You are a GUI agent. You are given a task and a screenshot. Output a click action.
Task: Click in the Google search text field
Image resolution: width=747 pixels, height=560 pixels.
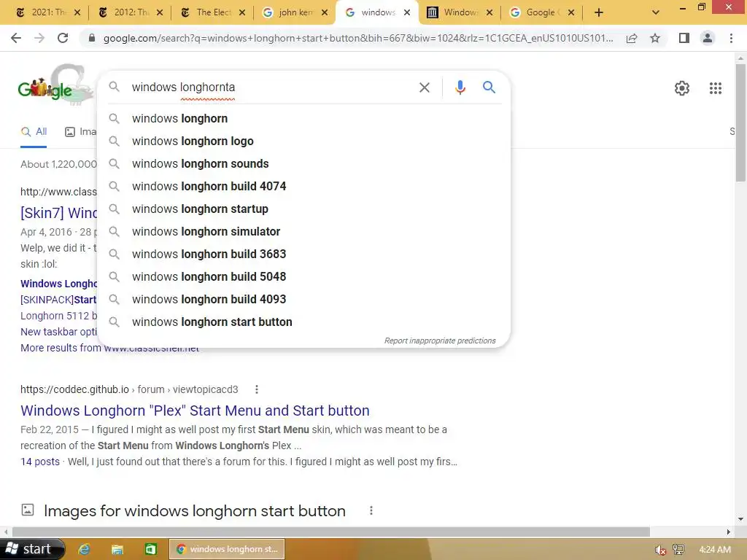click(271, 87)
